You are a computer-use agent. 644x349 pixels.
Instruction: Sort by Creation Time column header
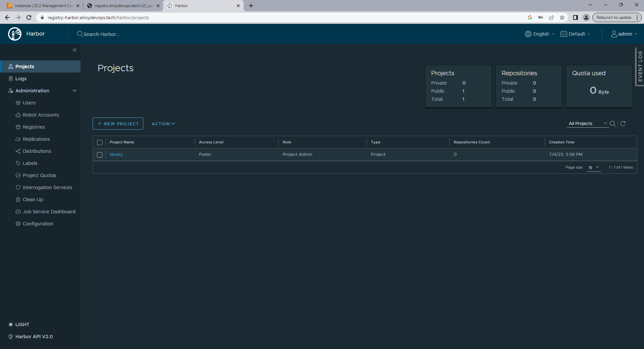click(x=561, y=142)
